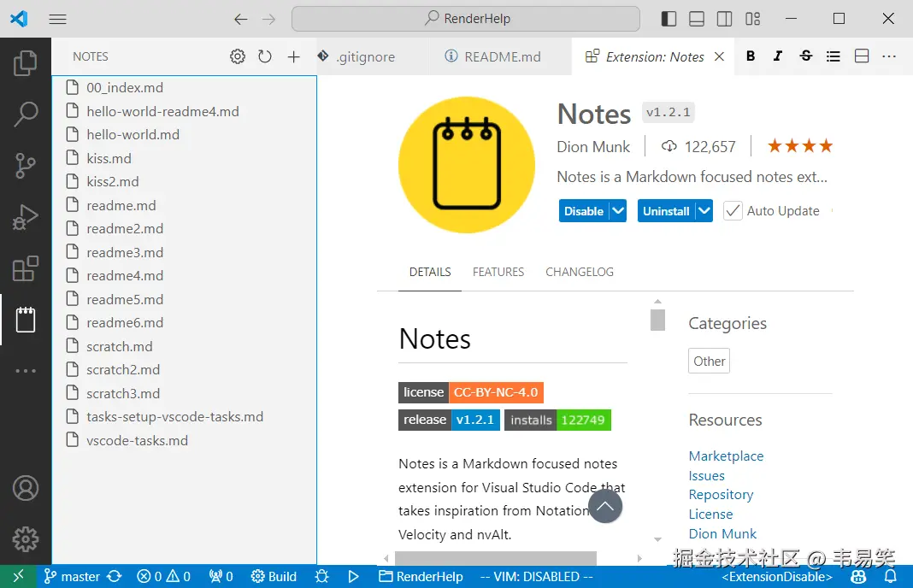Select the Notes notepad activity bar icon
This screenshot has width=913, height=588.
pyautogui.click(x=25, y=320)
